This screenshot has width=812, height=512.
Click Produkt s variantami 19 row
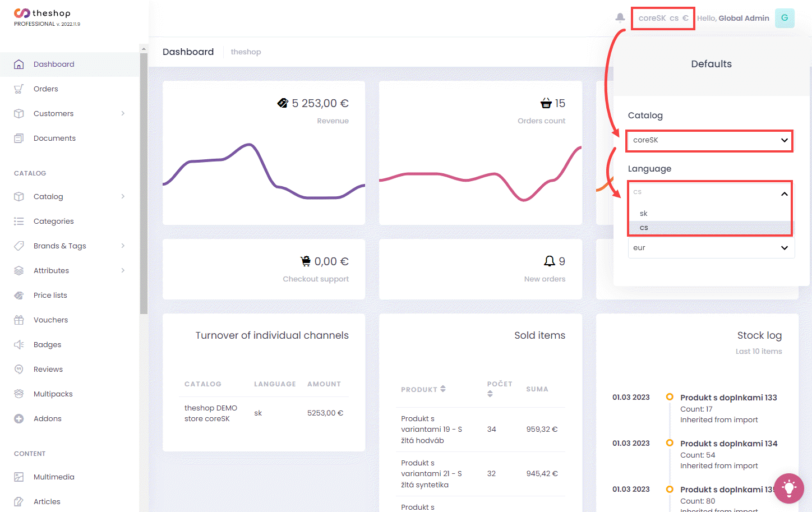(481, 430)
